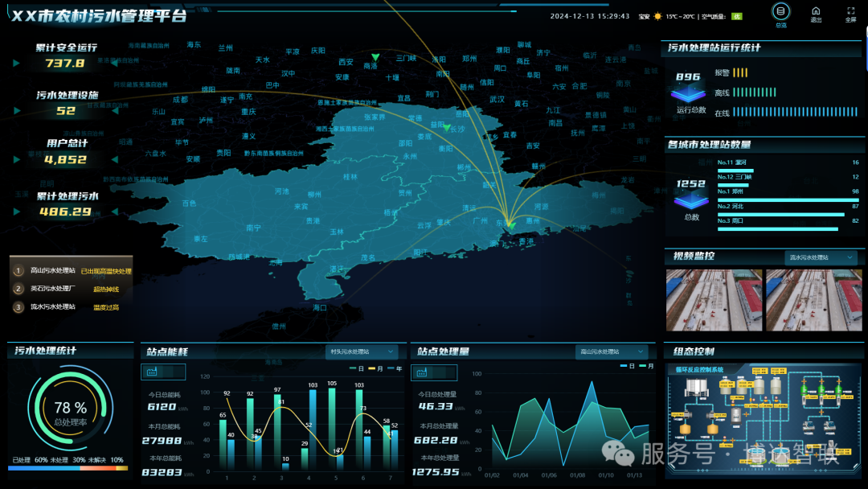Click green marker at map arc convergence point
Image resolution: width=868 pixels, height=489 pixels.
click(511, 226)
